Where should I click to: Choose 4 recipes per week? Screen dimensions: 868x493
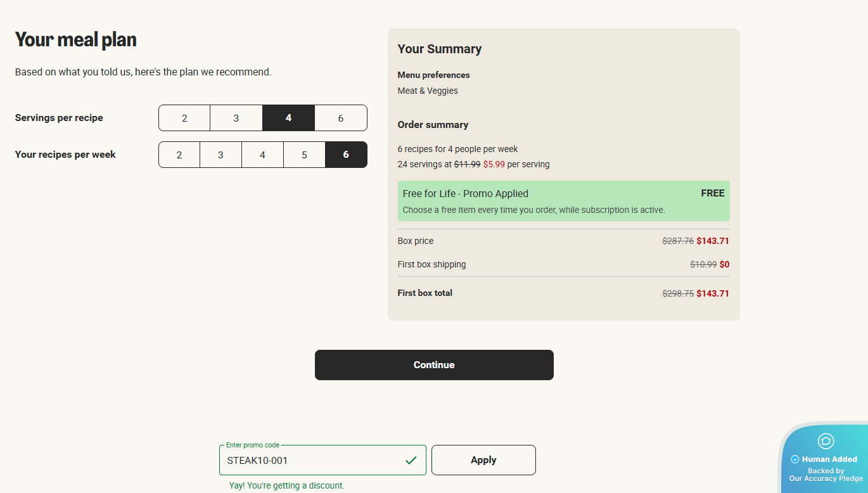pos(262,155)
